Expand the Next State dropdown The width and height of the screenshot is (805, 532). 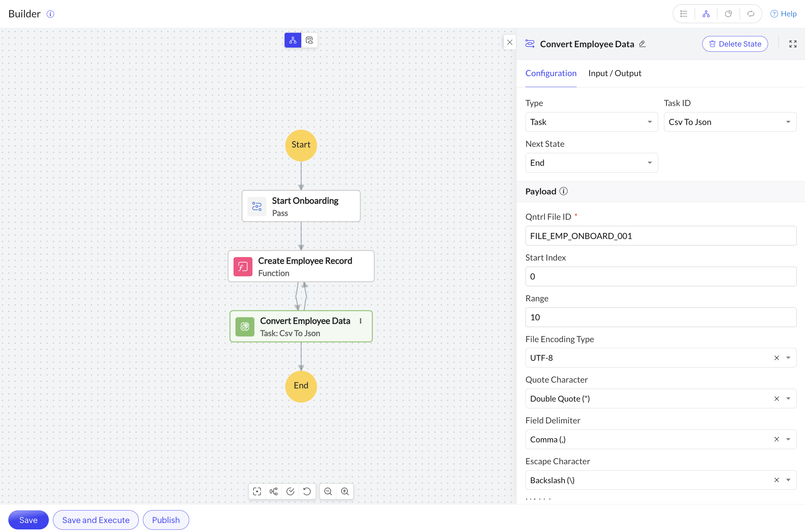pyautogui.click(x=591, y=163)
